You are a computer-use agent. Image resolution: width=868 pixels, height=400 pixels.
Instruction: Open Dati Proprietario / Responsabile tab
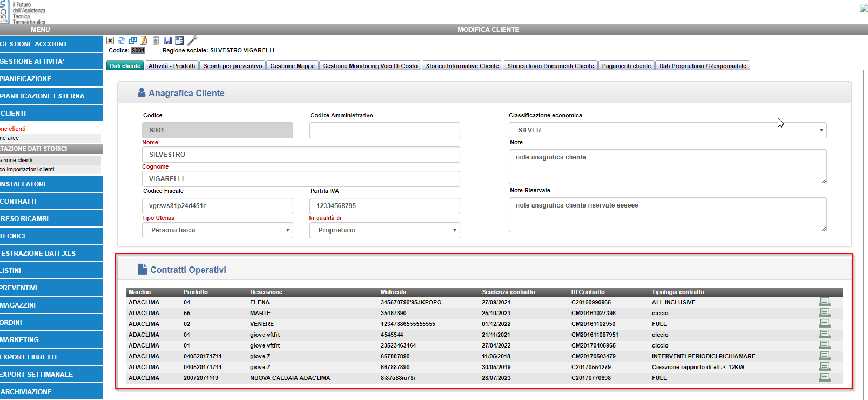703,66
